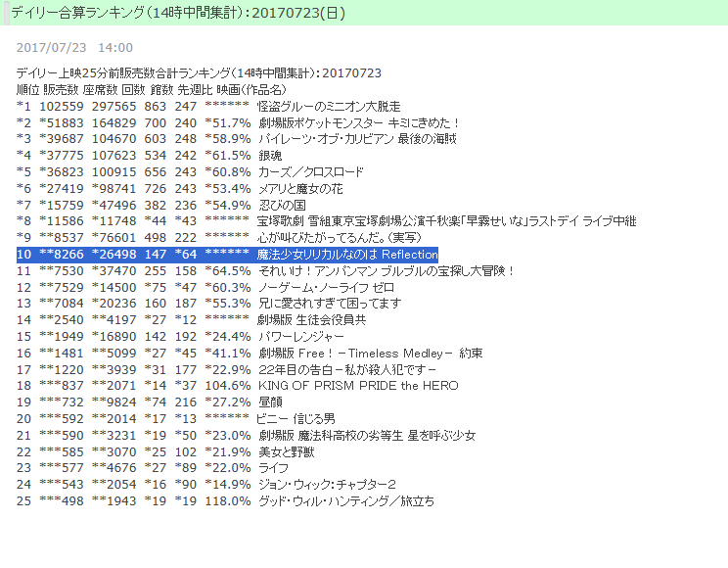Click the ノーゲーム・ノーライフ ゼロ entry
The image size is (728, 568).
205,287
